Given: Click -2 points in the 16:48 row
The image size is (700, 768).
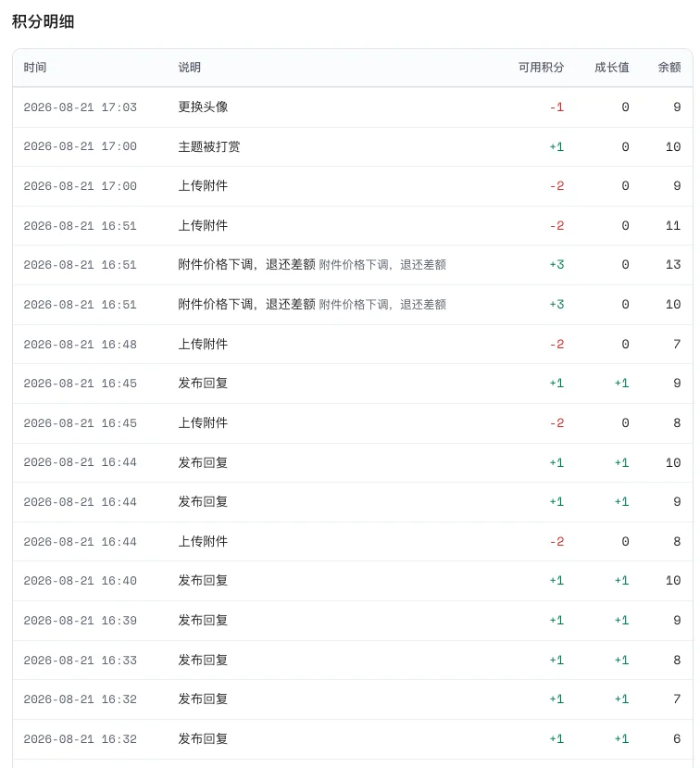Looking at the screenshot, I should point(556,345).
